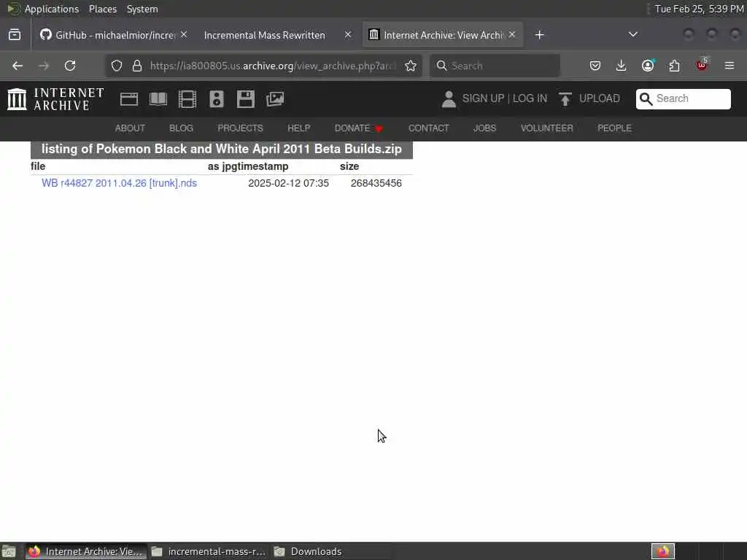Open the Places menu
This screenshot has width=747, height=560.
point(103,9)
